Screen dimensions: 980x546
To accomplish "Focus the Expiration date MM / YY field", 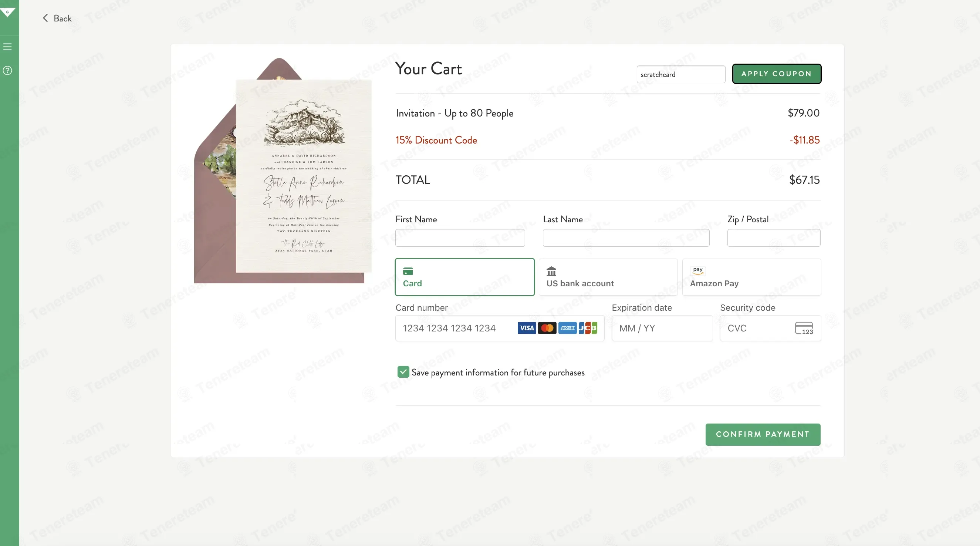I will (662, 328).
